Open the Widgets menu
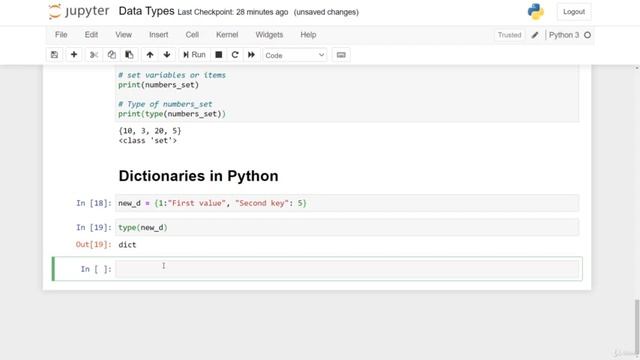The image size is (640, 360). [x=269, y=35]
